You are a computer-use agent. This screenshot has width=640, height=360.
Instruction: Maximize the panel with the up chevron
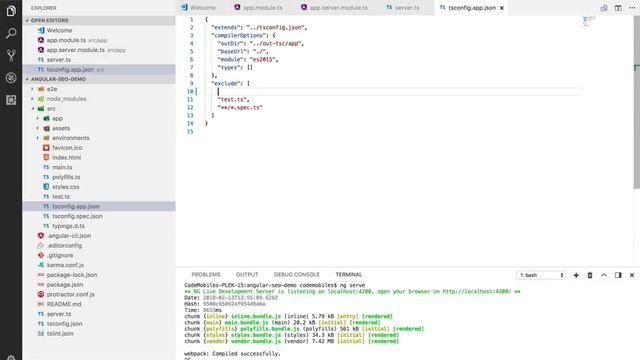tap(604, 275)
